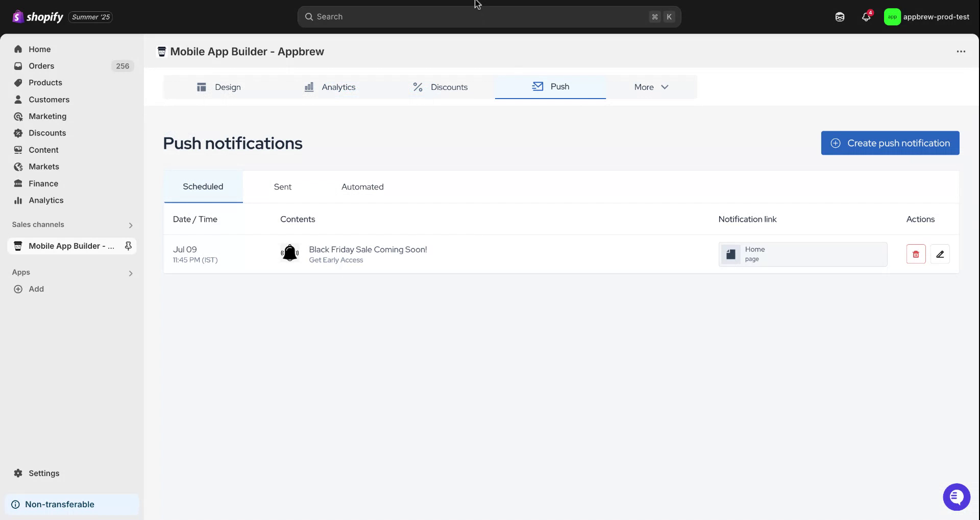
Task: Select the Push tab
Action: 550,87
